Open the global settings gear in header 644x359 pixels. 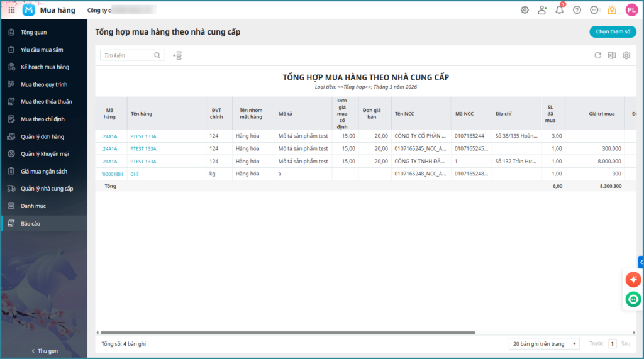pyautogui.click(x=525, y=10)
